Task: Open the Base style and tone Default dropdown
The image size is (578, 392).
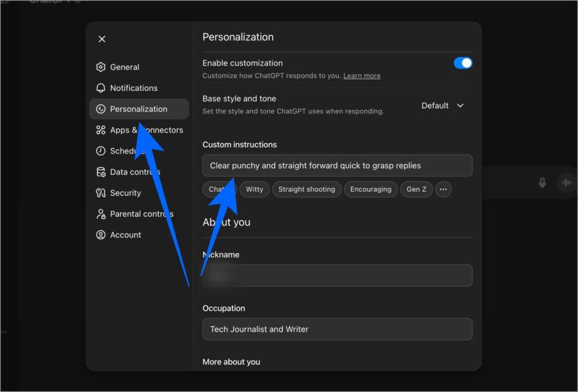Action: tap(443, 105)
